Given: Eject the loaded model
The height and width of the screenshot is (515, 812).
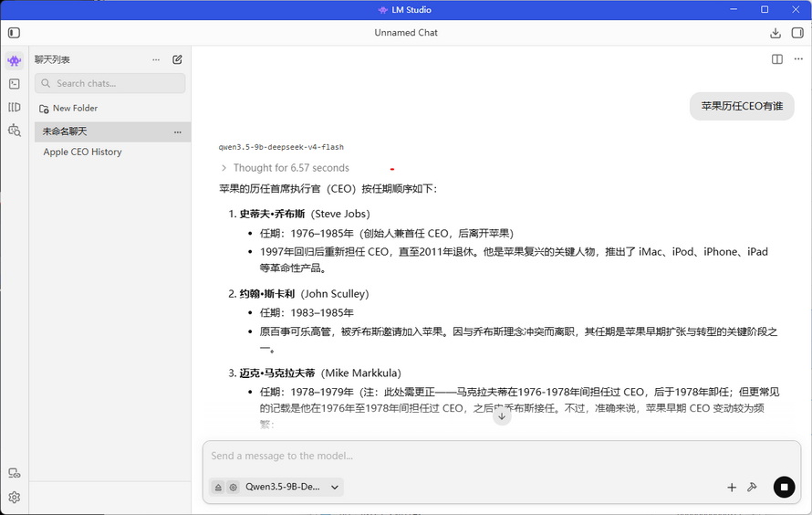Looking at the screenshot, I should click(x=218, y=487).
